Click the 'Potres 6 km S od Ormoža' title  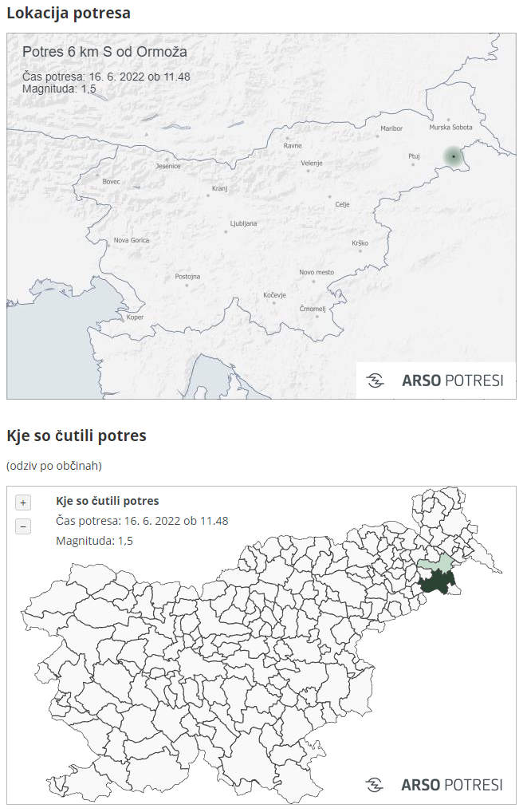(104, 52)
